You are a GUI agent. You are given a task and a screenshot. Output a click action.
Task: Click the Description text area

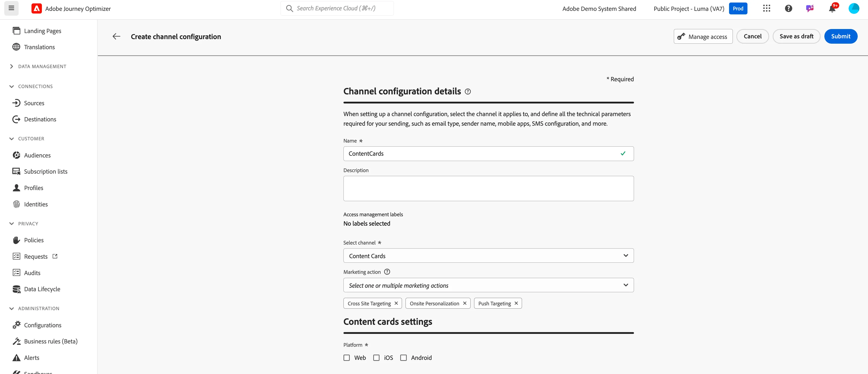488,189
